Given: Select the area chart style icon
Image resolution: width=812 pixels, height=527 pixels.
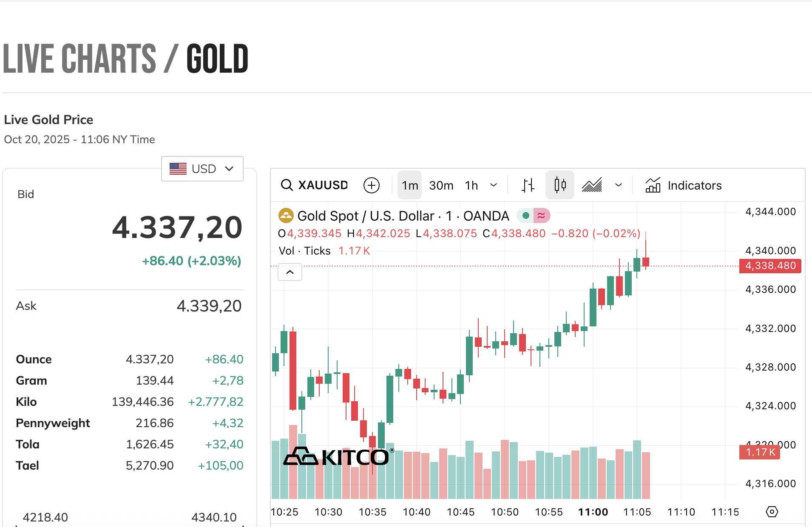Looking at the screenshot, I should click(592, 185).
